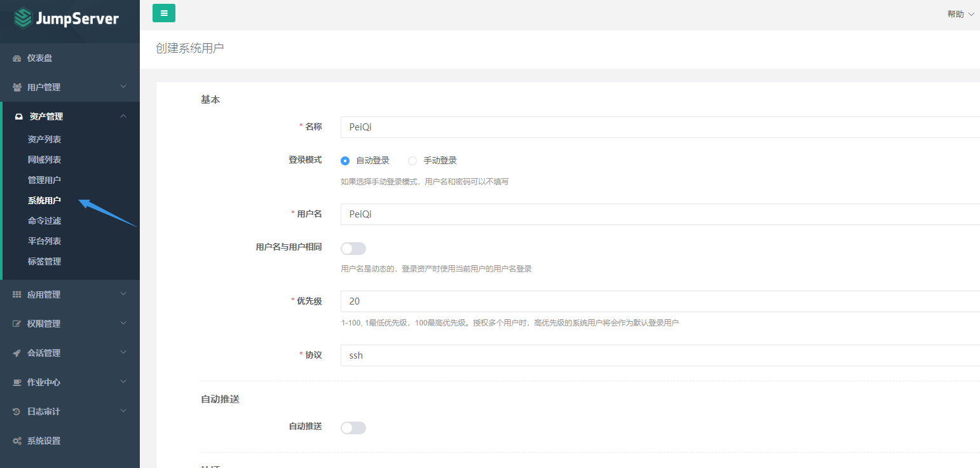Open 资产列表 in the sidebar
980x468 pixels.
(x=44, y=139)
